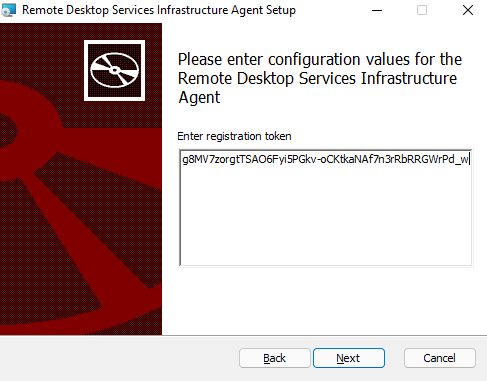Click the installer disc icon in the banner

point(114,70)
